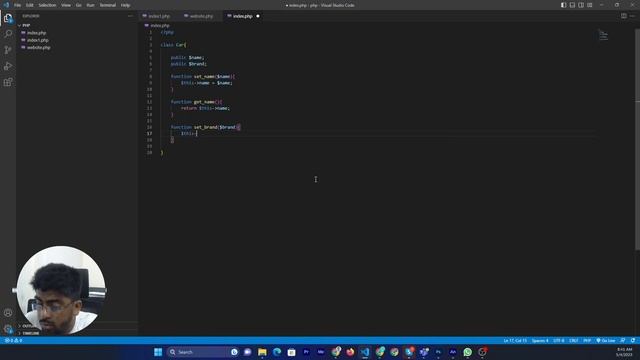This screenshot has height=360, width=640.
Task: Open taskbar clock and date
Action: pos(624,352)
